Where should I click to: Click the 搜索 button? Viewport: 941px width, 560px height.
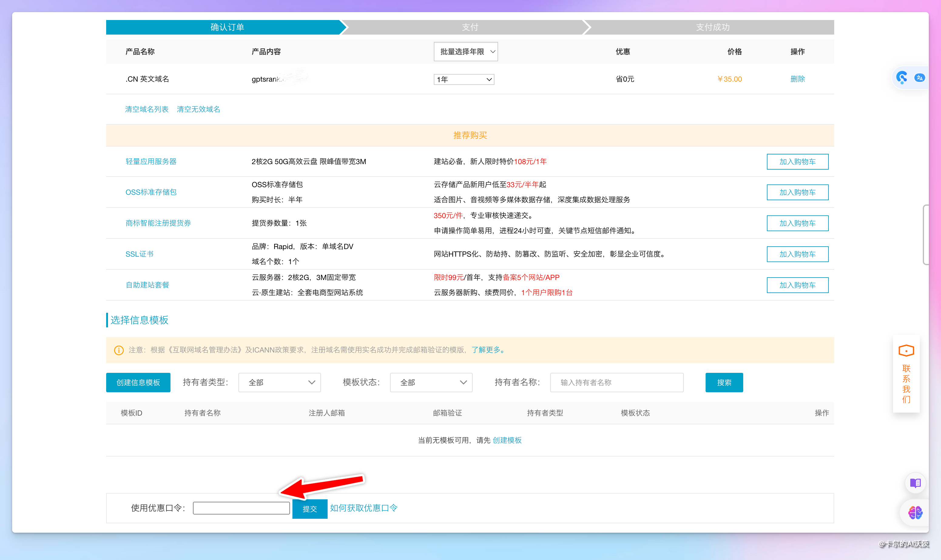pyautogui.click(x=724, y=382)
